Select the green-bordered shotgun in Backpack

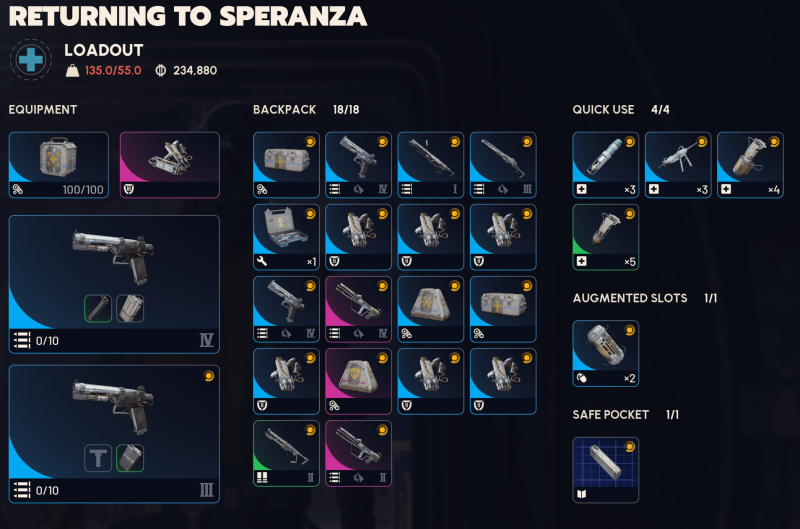pos(286,453)
